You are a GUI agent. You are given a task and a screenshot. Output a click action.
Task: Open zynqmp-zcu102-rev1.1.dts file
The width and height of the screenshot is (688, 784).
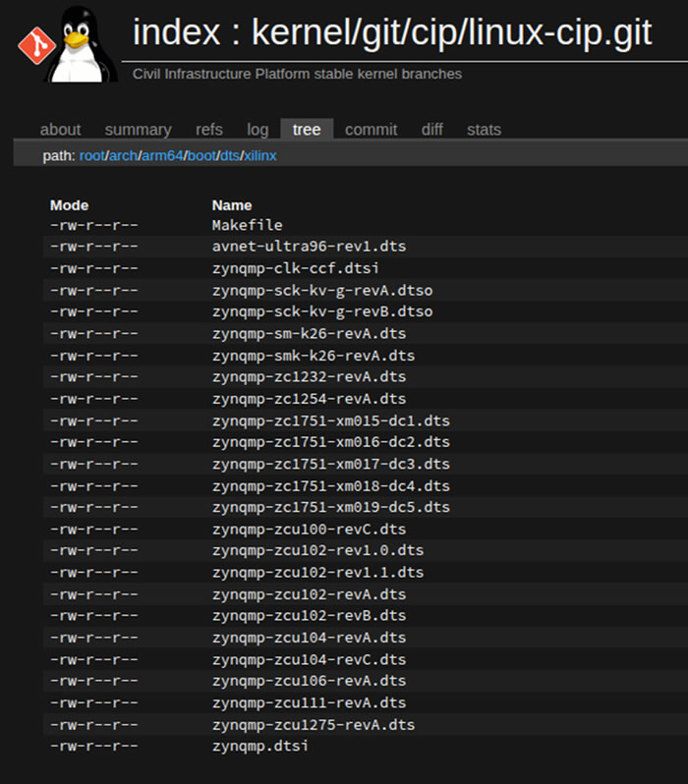pyautogui.click(x=317, y=572)
